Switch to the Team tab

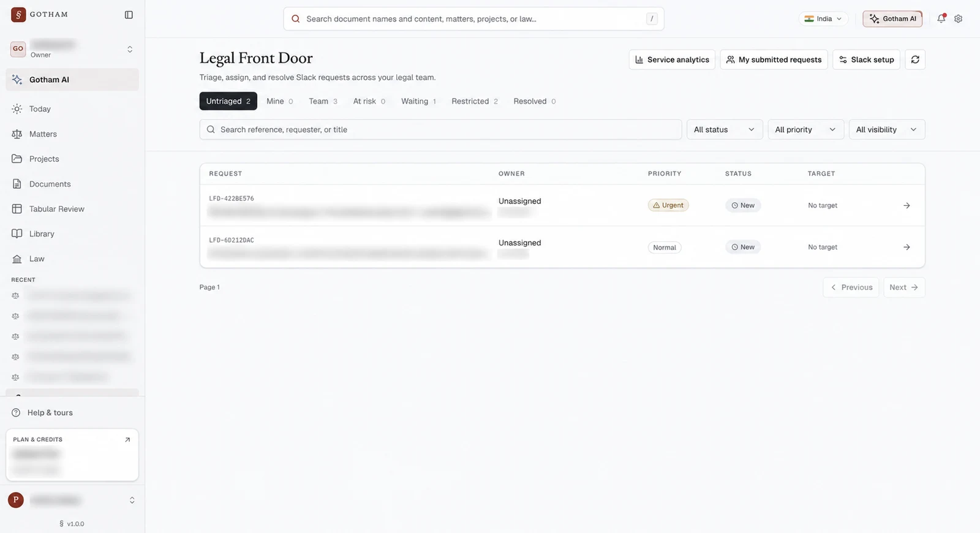(x=323, y=101)
